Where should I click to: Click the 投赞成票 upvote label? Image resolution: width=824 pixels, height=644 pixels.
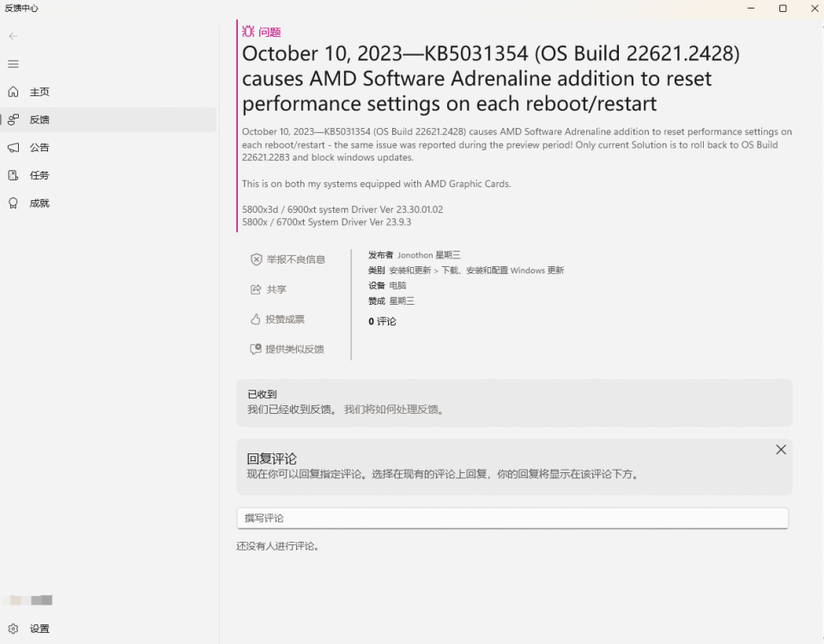(285, 319)
